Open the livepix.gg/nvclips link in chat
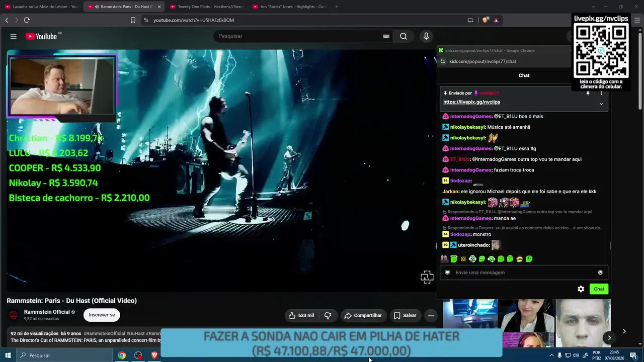This screenshot has width=644, height=362. click(471, 102)
